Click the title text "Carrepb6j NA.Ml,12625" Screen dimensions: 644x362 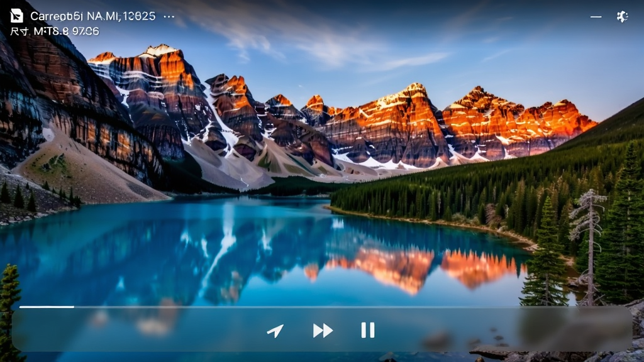click(93, 16)
